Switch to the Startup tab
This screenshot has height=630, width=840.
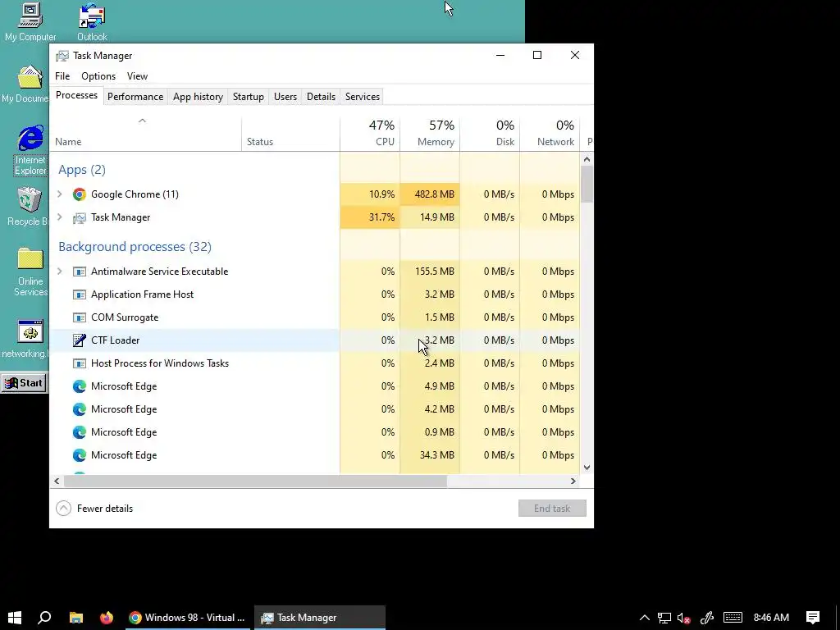(248, 97)
